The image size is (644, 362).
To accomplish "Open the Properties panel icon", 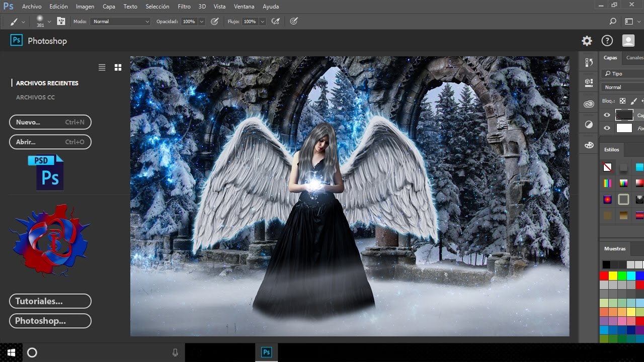I will coord(589,82).
